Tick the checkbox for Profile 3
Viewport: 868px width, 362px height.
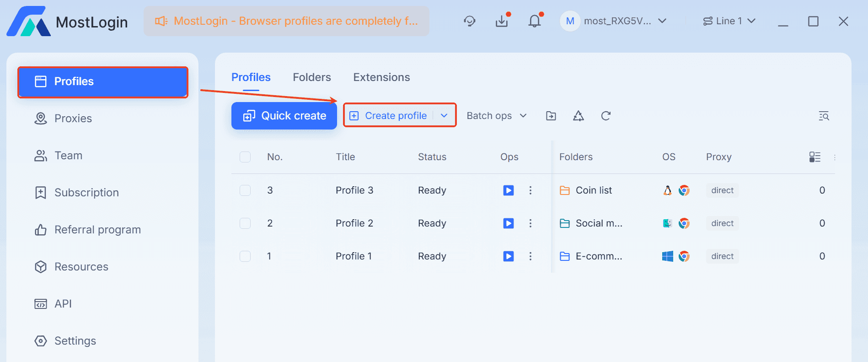point(245,190)
